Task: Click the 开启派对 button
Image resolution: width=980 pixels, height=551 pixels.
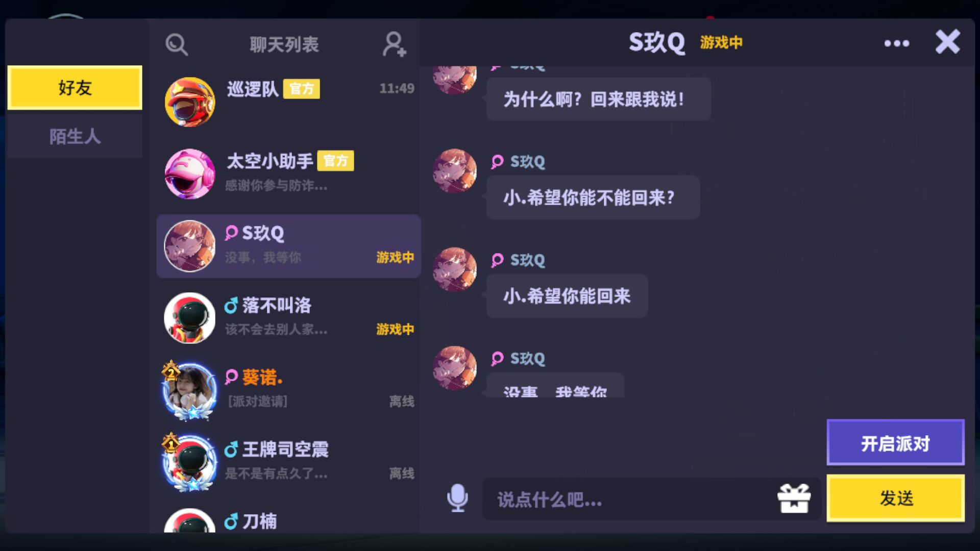Action: click(x=896, y=443)
